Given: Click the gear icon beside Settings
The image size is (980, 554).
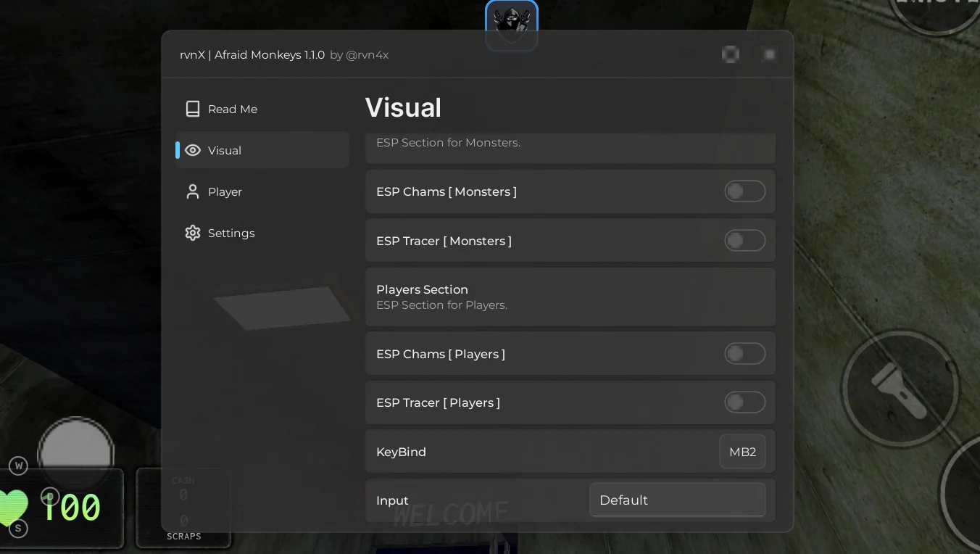Looking at the screenshot, I should pyautogui.click(x=192, y=233).
